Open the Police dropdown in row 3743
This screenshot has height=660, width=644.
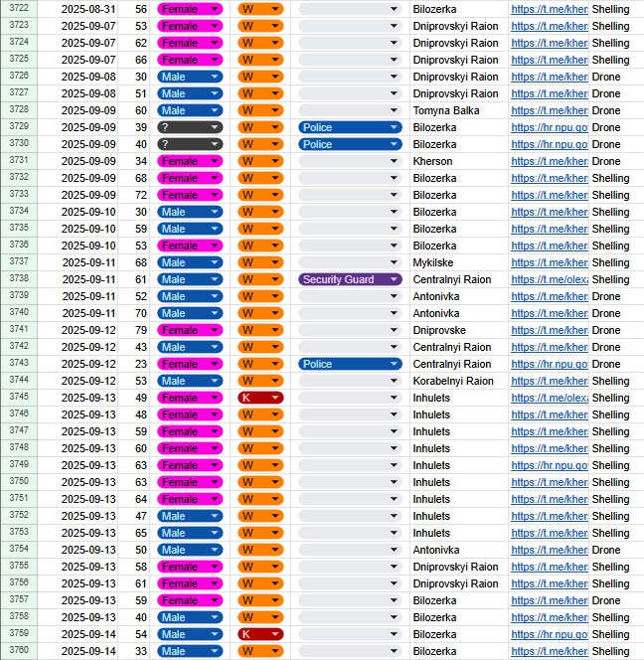point(350,364)
